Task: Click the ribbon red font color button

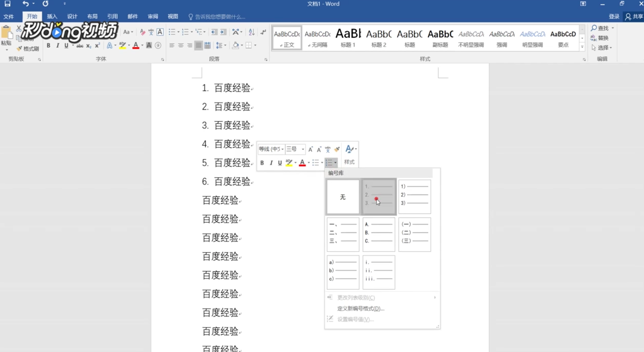Action: (x=136, y=45)
